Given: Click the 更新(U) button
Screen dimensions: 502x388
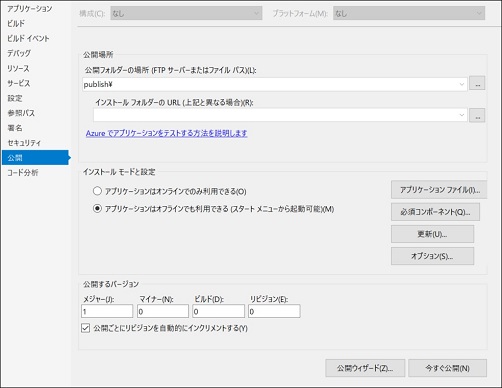Looking at the screenshot, I should 432,234.
